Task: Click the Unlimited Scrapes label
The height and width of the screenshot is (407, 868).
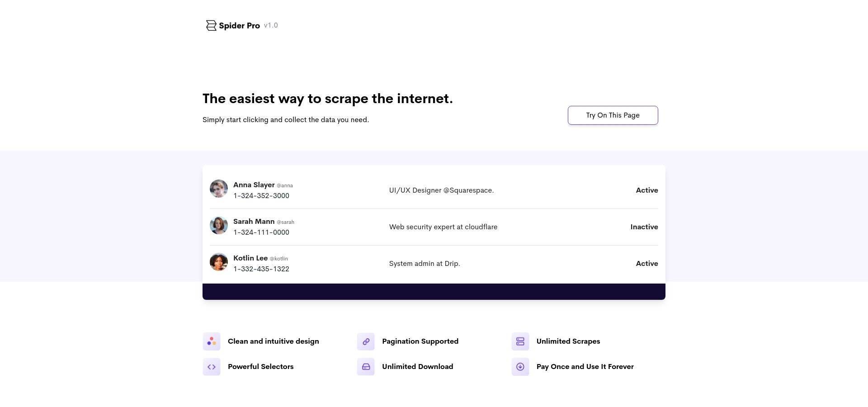Action: [x=568, y=341]
